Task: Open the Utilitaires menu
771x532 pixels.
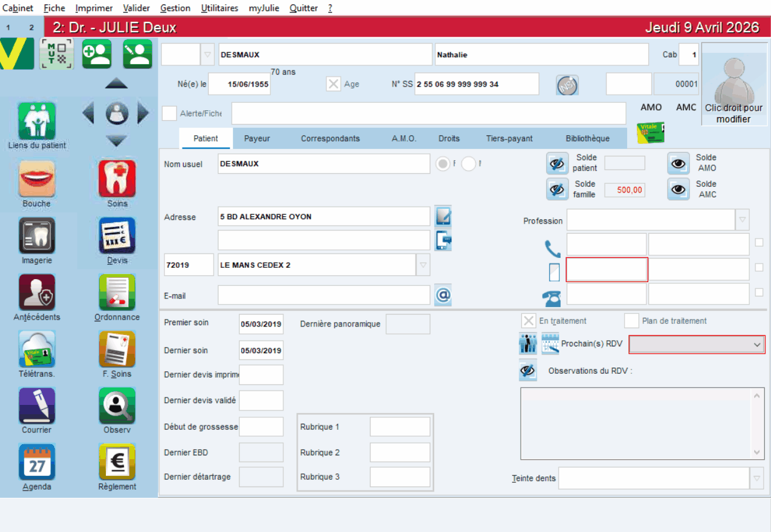Action: 219,8
